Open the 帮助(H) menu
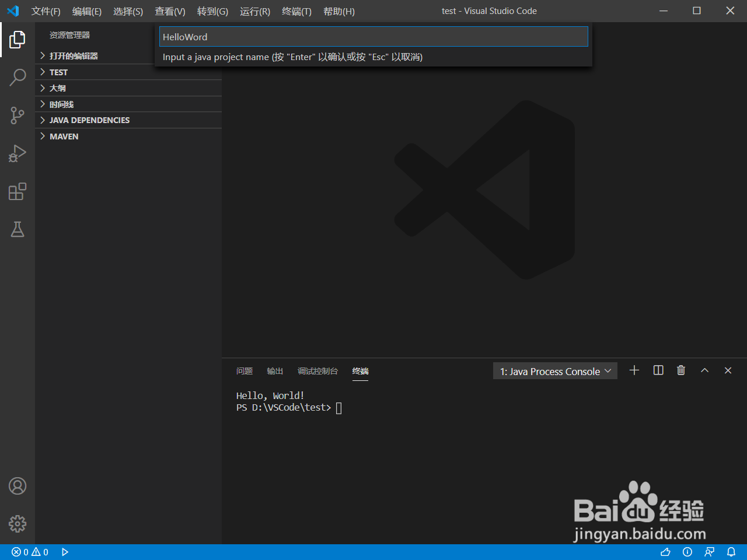747x560 pixels. 338,12
